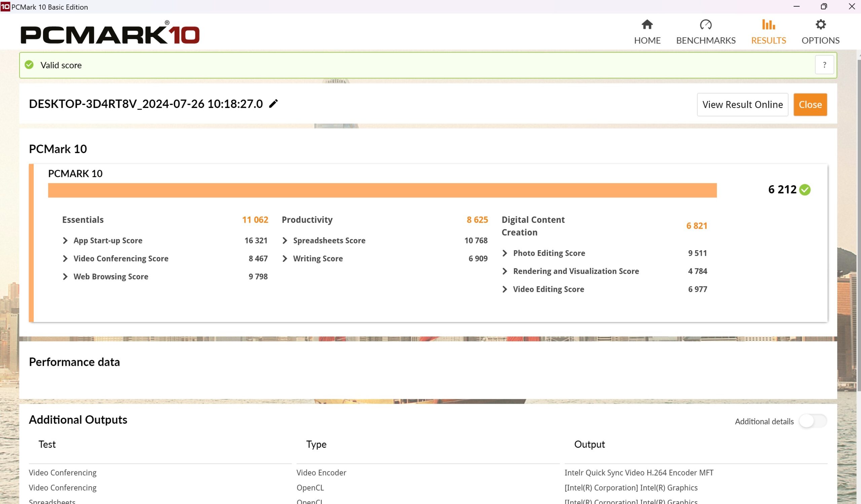
Task: Open the HOME tab
Action: coord(647,32)
